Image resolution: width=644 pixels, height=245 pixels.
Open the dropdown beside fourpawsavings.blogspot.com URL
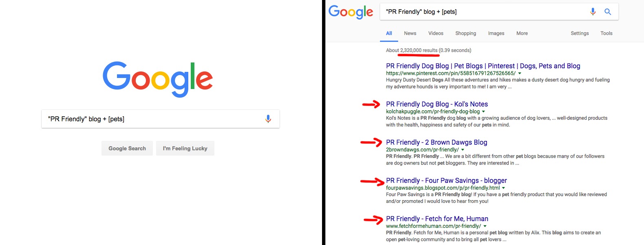(x=503, y=188)
